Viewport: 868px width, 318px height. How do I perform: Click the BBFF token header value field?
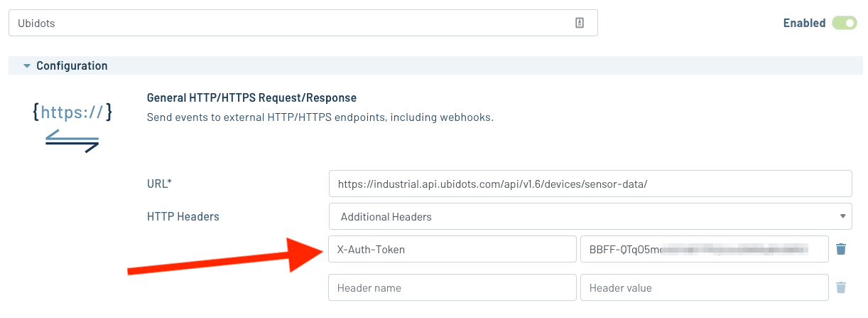(705, 249)
